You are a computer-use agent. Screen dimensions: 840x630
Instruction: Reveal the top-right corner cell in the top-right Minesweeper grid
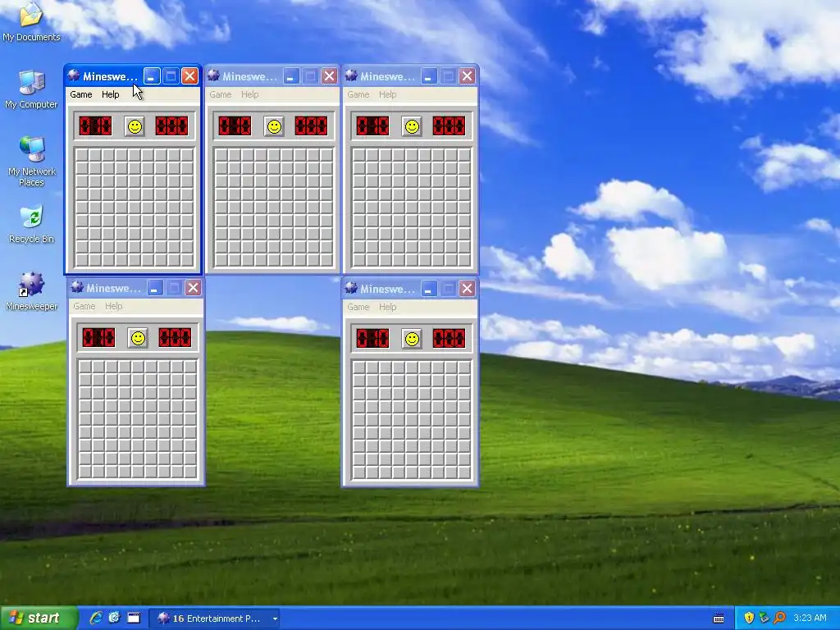(464, 155)
